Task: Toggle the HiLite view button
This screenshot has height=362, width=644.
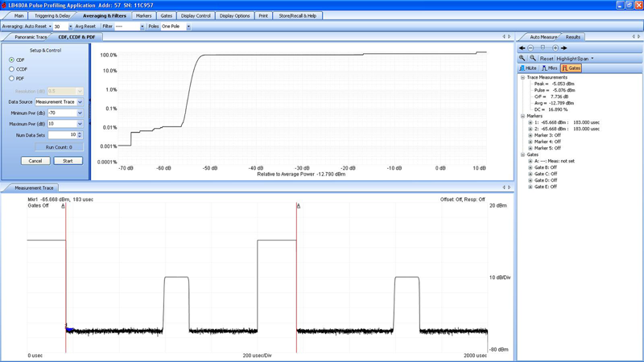Action: click(x=528, y=68)
